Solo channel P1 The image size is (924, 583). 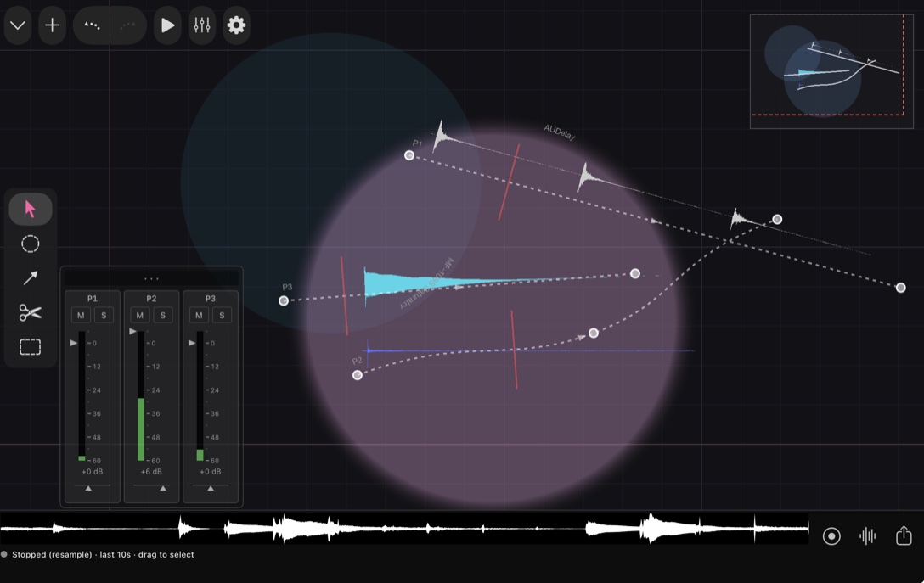[104, 315]
